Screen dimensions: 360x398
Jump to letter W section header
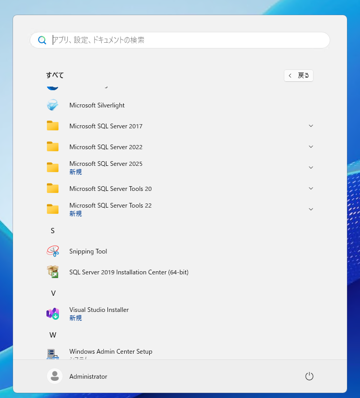(53, 335)
